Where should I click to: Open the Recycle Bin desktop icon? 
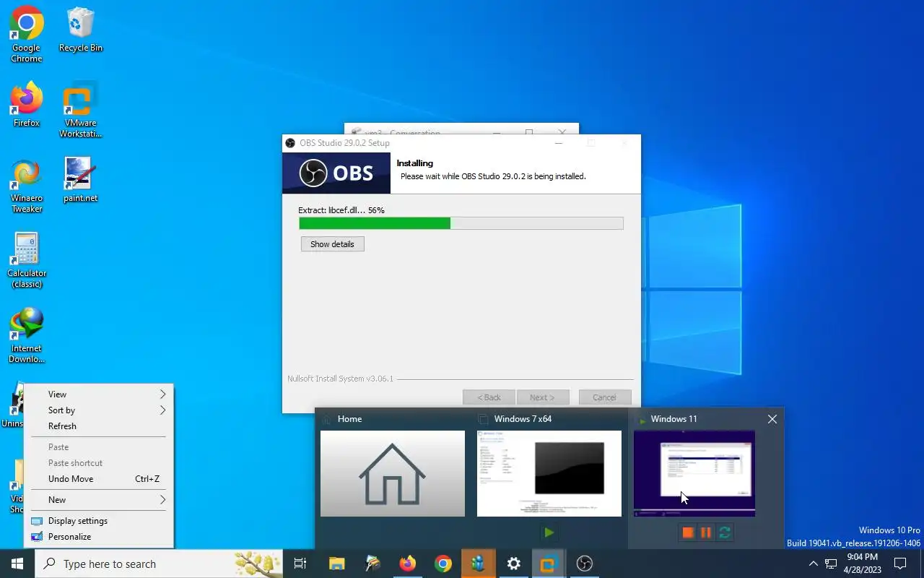[81, 30]
